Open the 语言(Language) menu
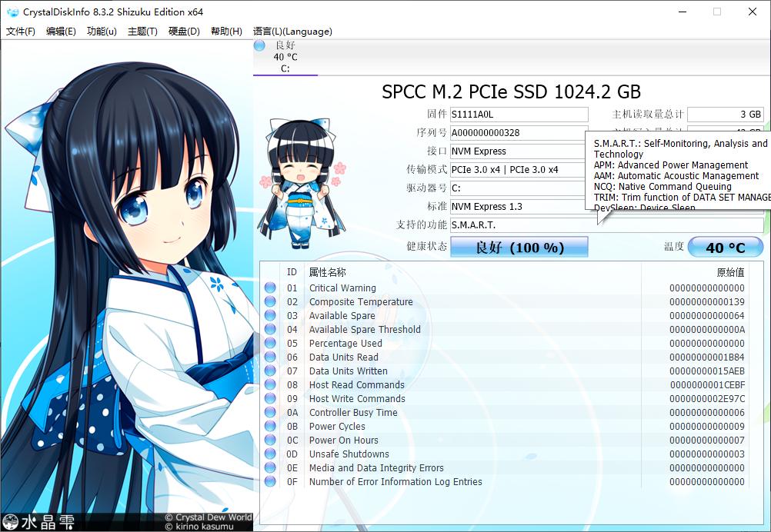The image size is (771, 532). click(x=292, y=32)
